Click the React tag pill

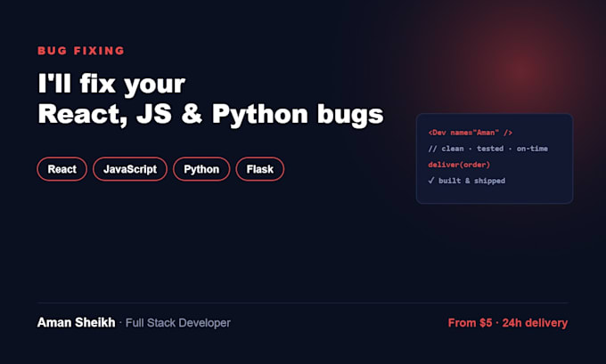[x=61, y=169]
